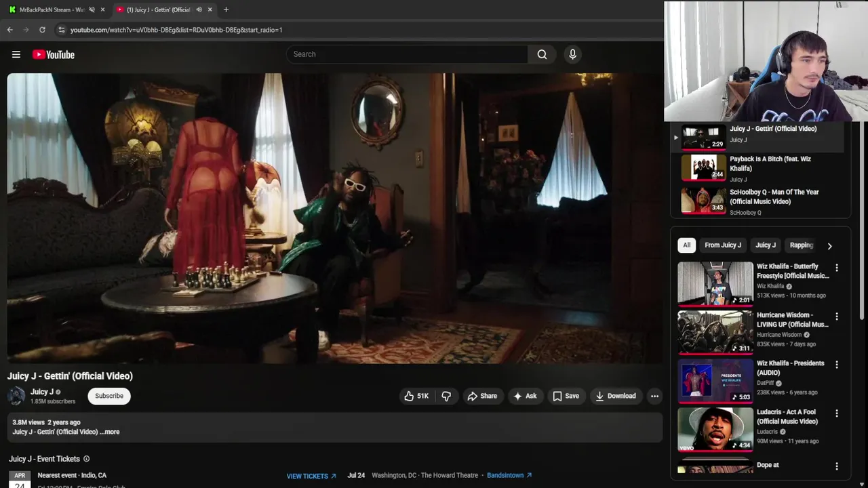
Task: Open Hurricane Wisdom LIVING UP thumbnail
Action: pyautogui.click(x=715, y=332)
